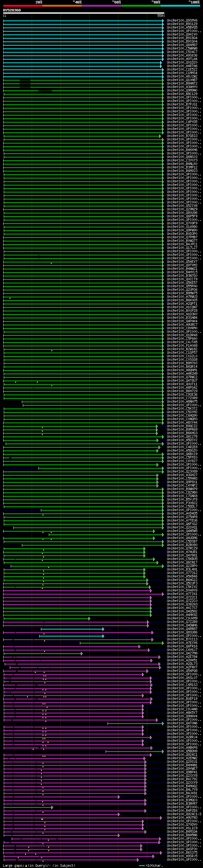Click the orange ~40% identity scale segment
The image size is (203, 868).
point(62,6)
